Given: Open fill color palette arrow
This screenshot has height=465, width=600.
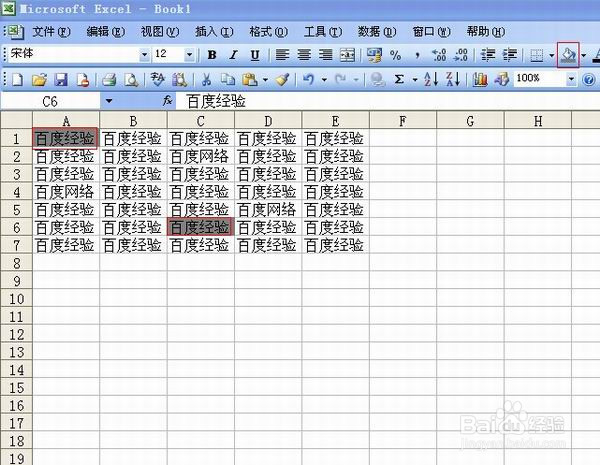Looking at the screenshot, I should (x=584, y=55).
